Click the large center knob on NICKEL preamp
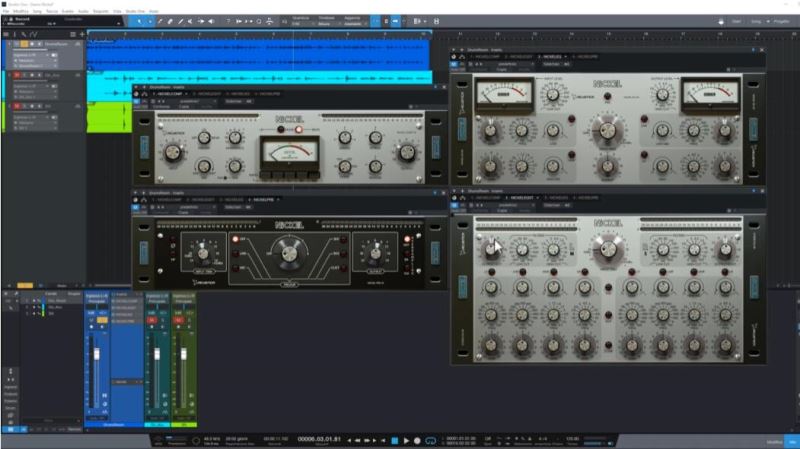Screen dimensions: 800x449 pyautogui.click(x=289, y=252)
